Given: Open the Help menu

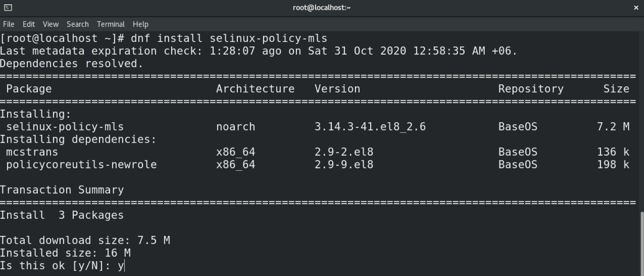Looking at the screenshot, I should pyautogui.click(x=140, y=24).
